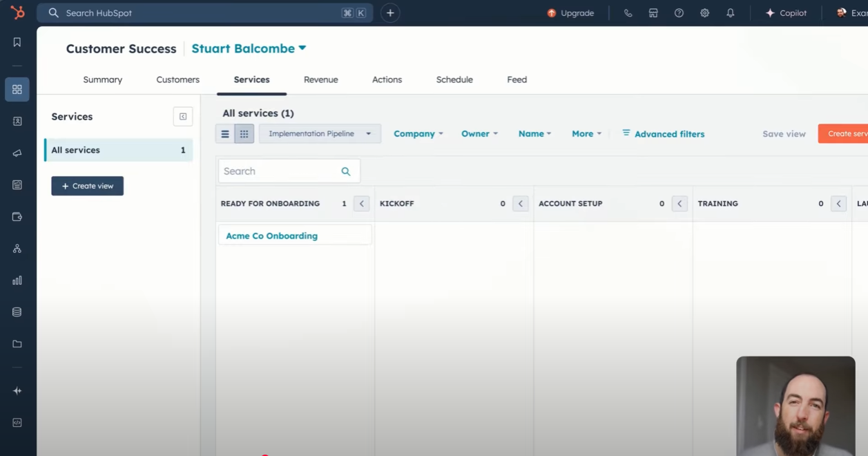Image resolution: width=868 pixels, height=456 pixels.
Task: Open the Implementation Pipeline dropdown
Action: (320, 134)
